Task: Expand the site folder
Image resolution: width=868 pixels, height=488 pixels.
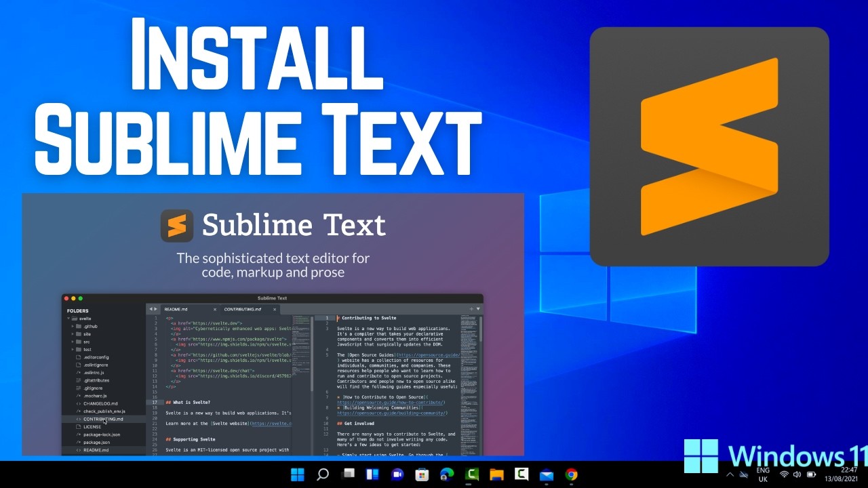Action: 73,333
